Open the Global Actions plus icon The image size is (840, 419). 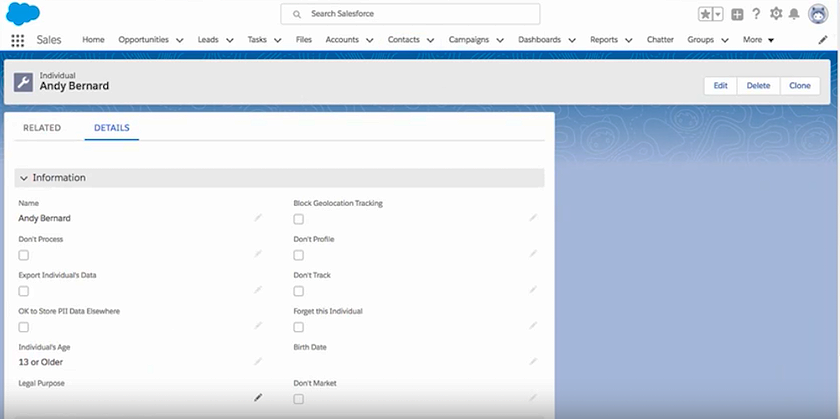737,14
